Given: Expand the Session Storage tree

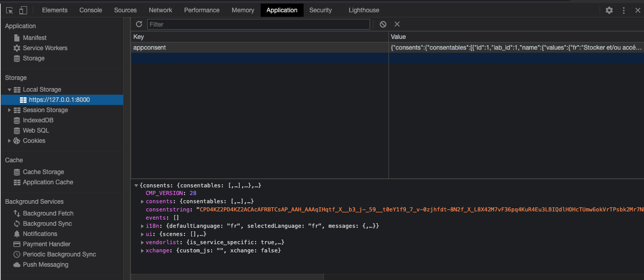Looking at the screenshot, I should click(9, 110).
